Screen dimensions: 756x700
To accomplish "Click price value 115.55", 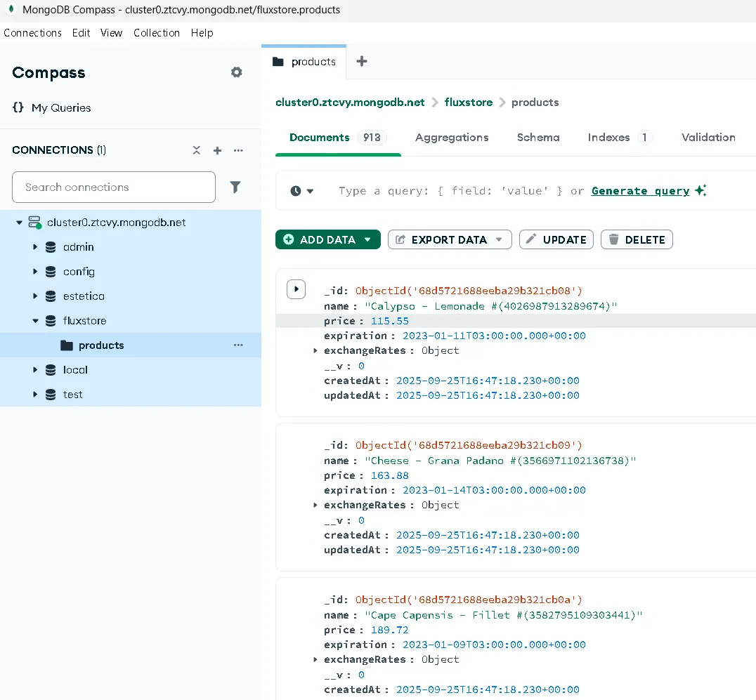I will pyautogui.click(x=389, y=322).
